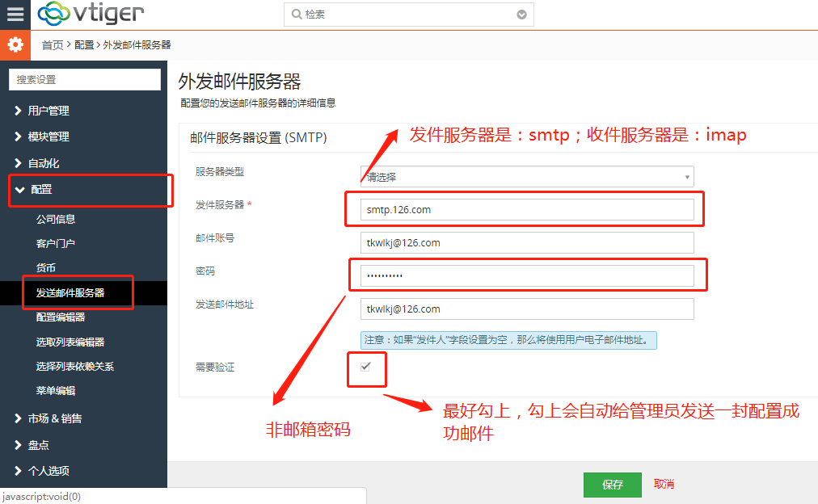The height and width of the screenshot is (504, 818).
Task: Click the vtiger logo
Action: (x=91, y=14)
